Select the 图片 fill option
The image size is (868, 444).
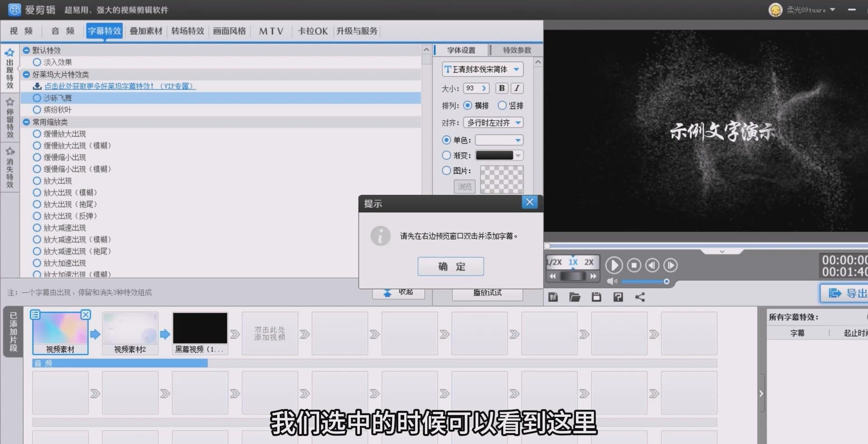click(x=446, y=170)
